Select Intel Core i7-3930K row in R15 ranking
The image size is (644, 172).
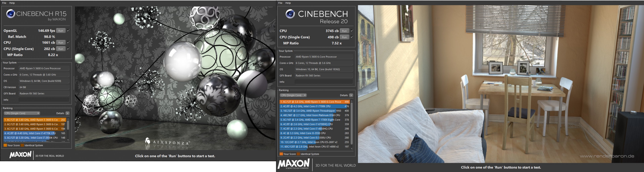pyautogui.click(x=35, y=138)
